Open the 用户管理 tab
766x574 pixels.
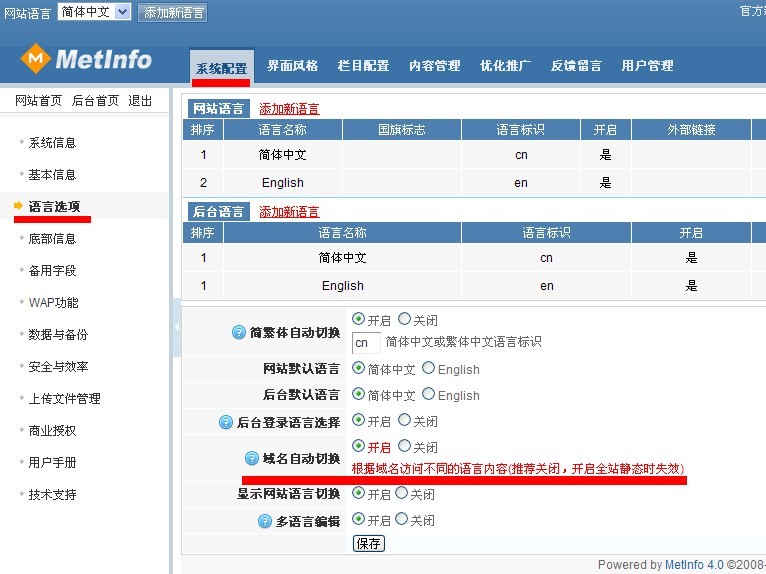pyautogui.click(x=647, y=65)
